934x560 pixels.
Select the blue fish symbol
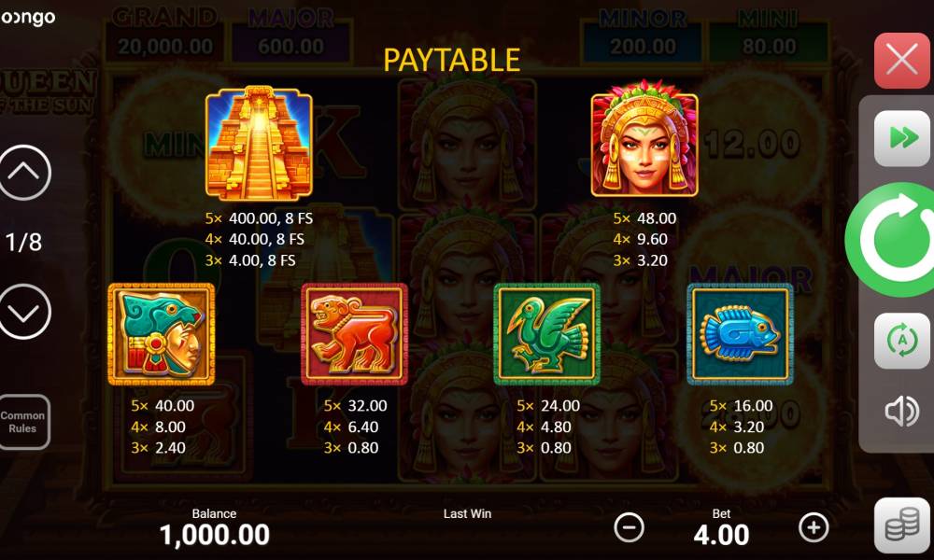(x=740, y=334)
